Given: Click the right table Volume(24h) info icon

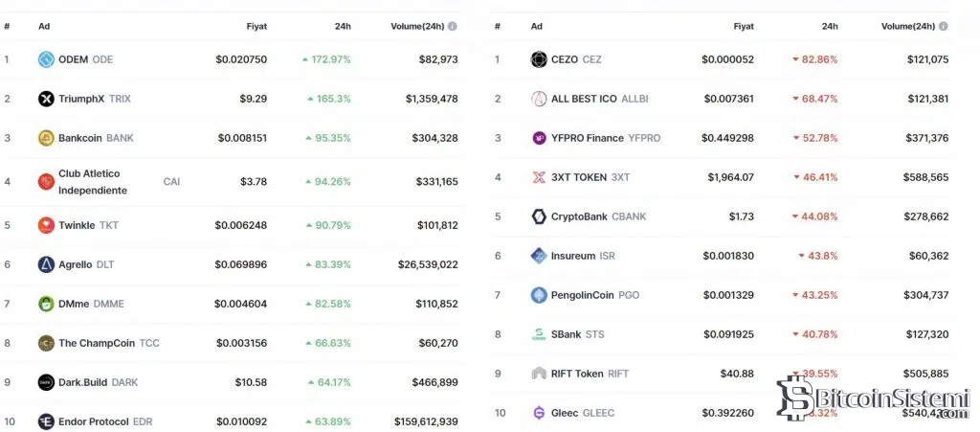Looking at the screenshot, I should 943,27.
